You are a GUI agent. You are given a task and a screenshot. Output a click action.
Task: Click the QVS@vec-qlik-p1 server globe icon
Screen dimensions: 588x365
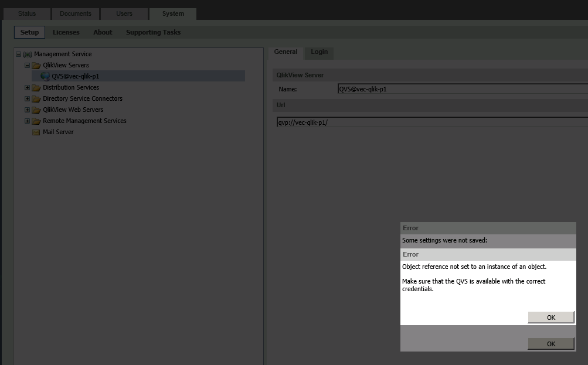[x=45, y=76]
